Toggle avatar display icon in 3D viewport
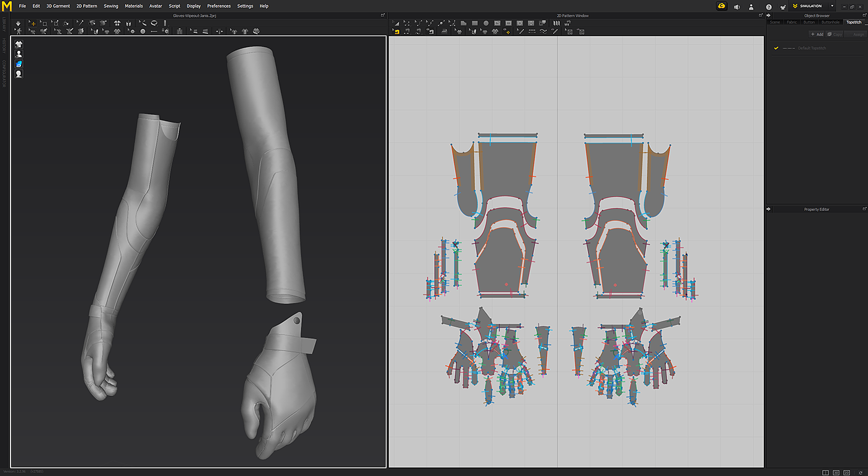Viewport: 868px width, 476px height. click(x=19, y=54)
